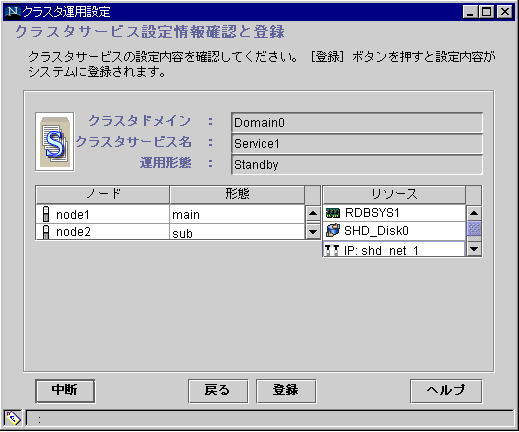519x432 pixels.
Task: Click the up arrow of node list scrollbar
Action: click(313, 213)
